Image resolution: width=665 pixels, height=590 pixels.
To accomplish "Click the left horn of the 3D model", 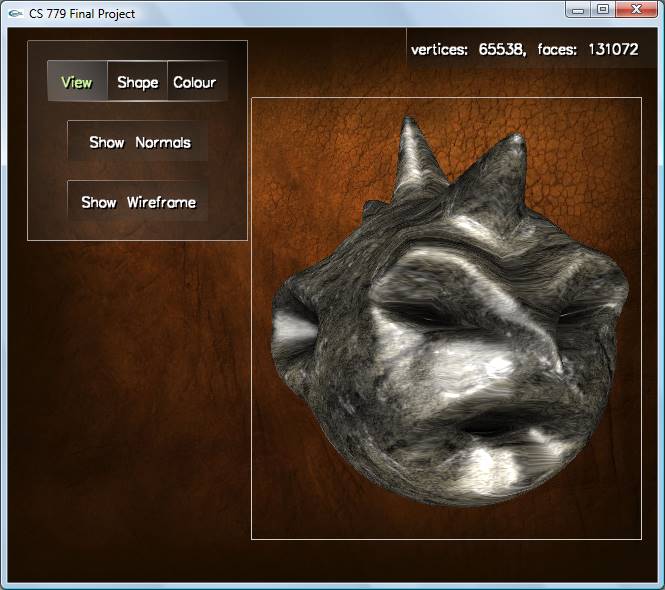I will [x=413, y=158].
